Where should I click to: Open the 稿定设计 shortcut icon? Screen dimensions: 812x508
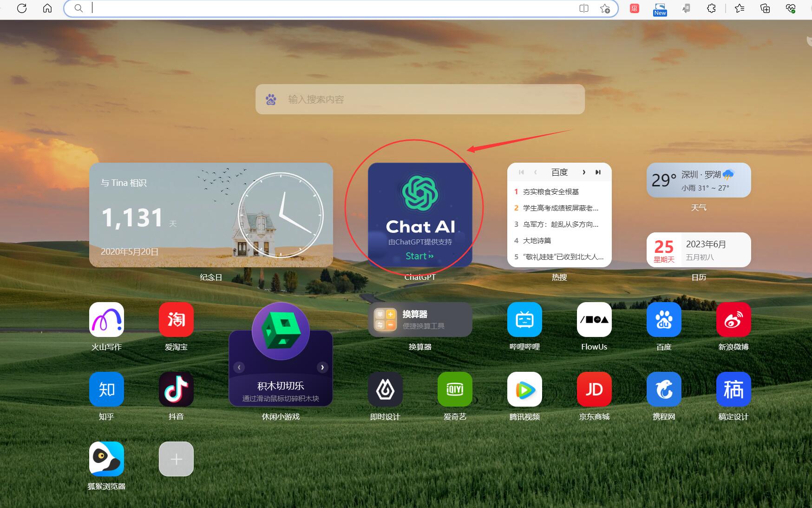pyautogui.click(x=733, y=389)
